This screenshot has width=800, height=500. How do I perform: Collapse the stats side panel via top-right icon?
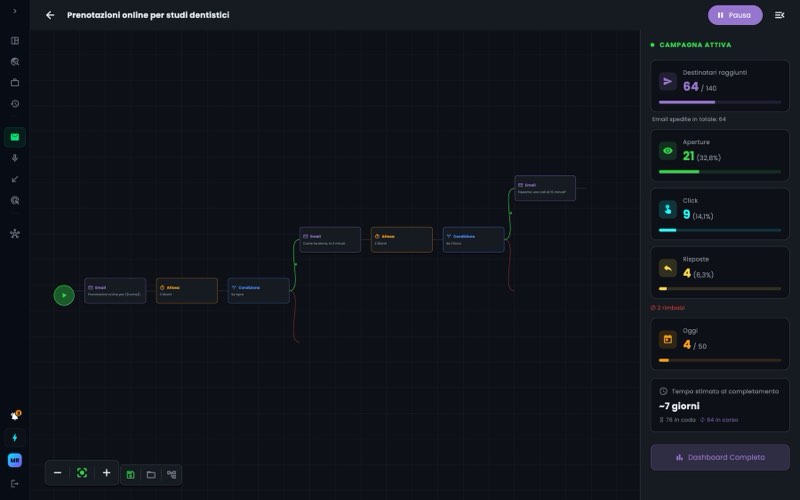(780, 15)
